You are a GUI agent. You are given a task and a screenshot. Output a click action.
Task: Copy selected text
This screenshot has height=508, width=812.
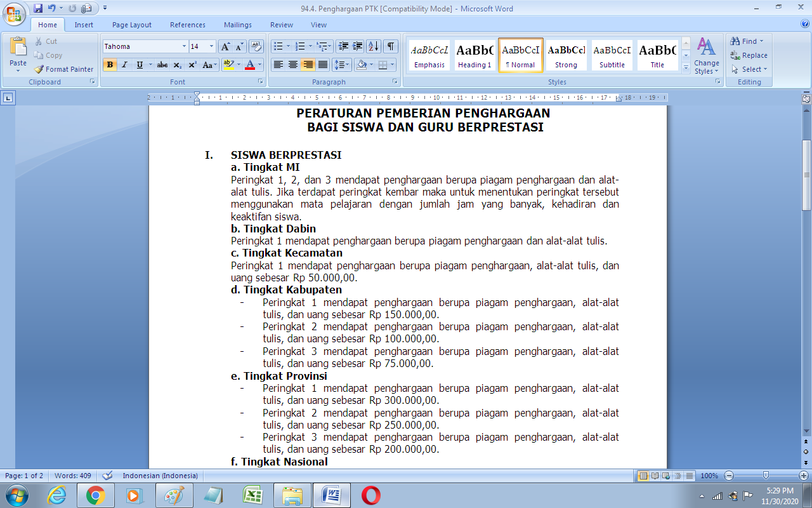click(48, 55)
